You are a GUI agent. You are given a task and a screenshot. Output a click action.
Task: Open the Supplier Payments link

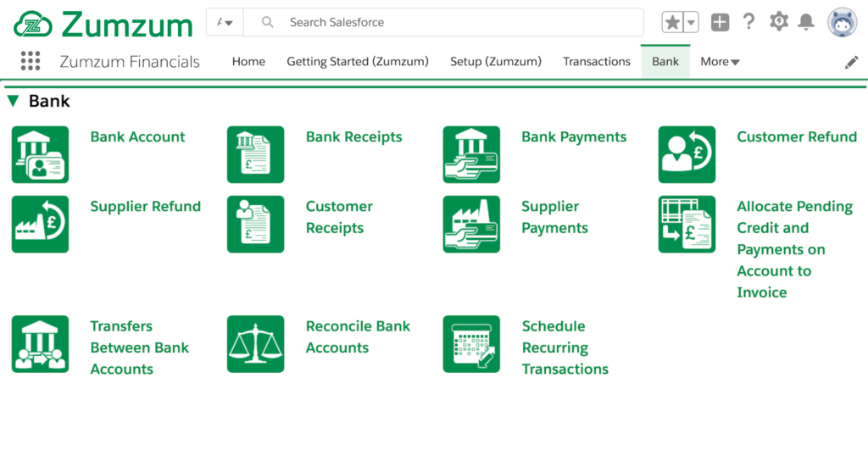point(554,217)
